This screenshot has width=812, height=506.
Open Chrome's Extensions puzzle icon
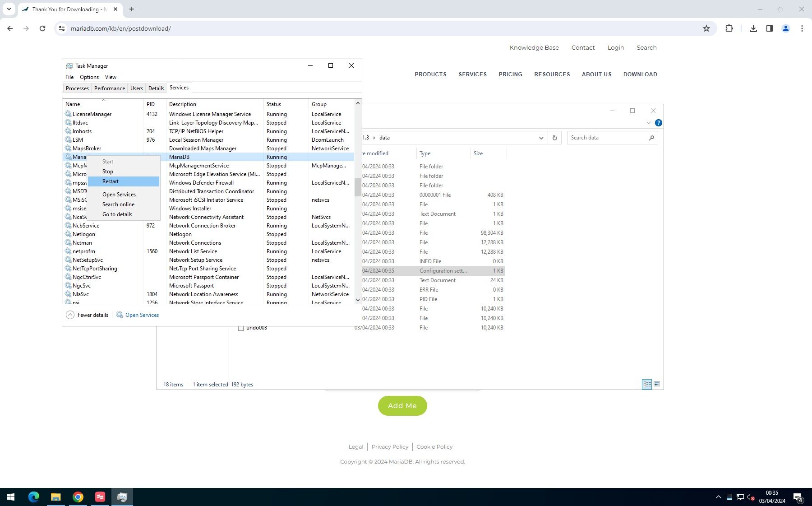pyautogui.click(x=729, y=28)
